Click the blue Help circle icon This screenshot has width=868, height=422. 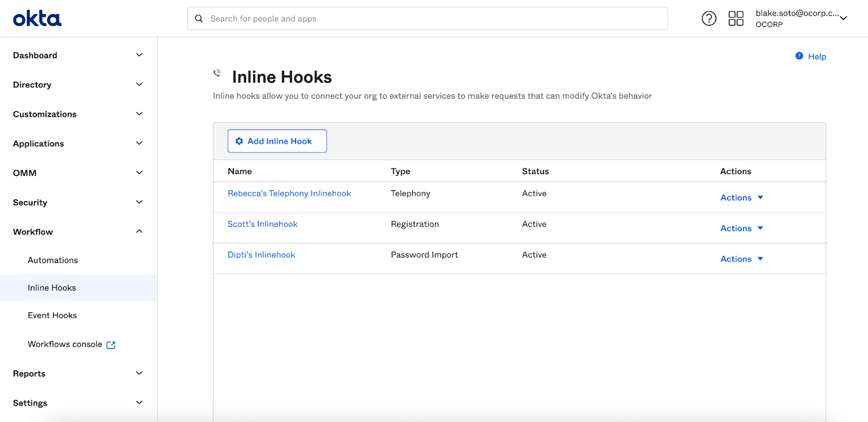tap(799, 56)
